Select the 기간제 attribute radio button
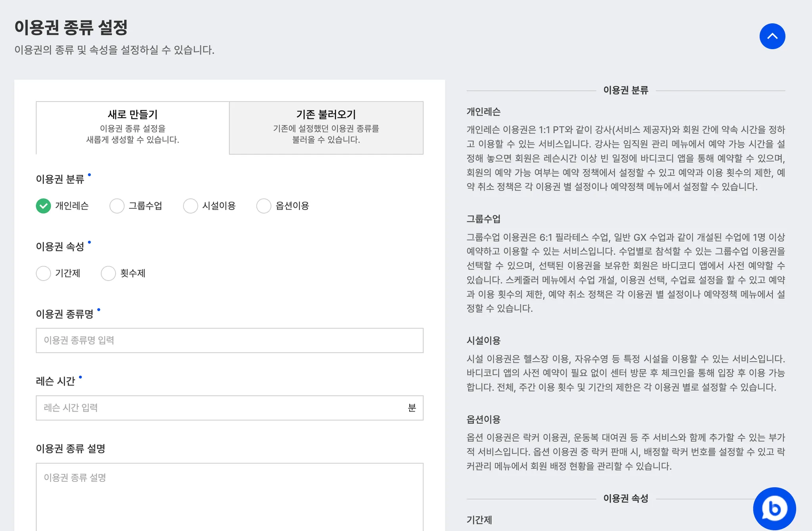The image size is (812, 531). [x=44, y=273]
